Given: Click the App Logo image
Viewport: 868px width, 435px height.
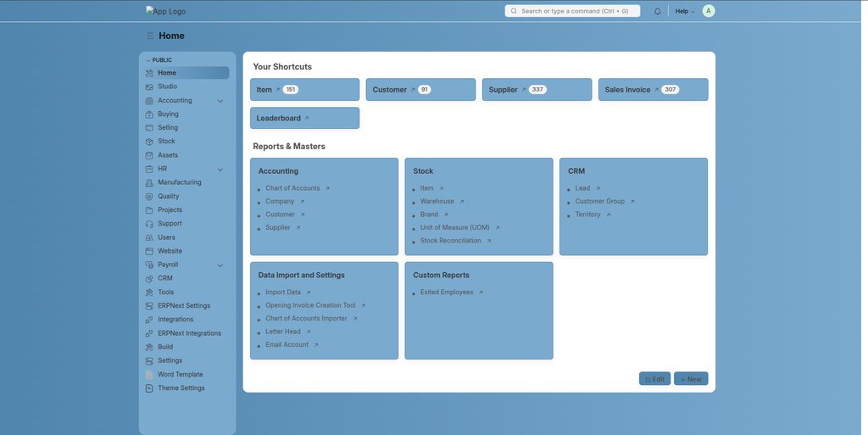Looking at the screenshot, I should coord(165,11).
